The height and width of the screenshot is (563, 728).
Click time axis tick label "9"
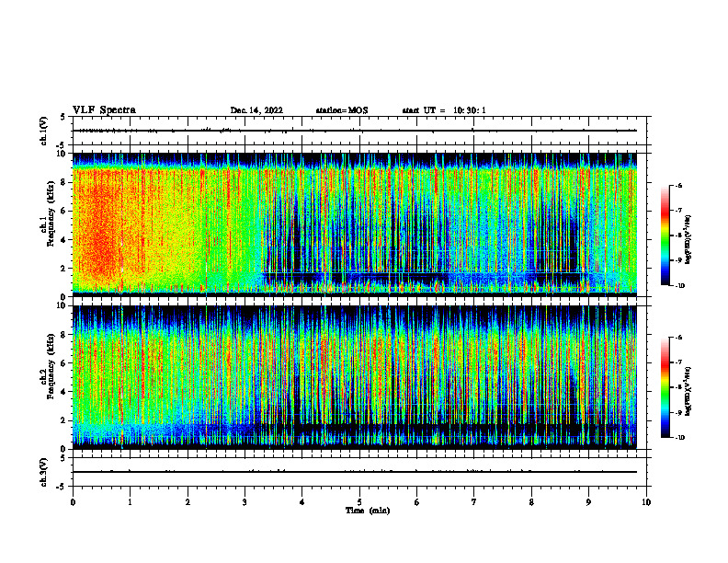(588, 502)
